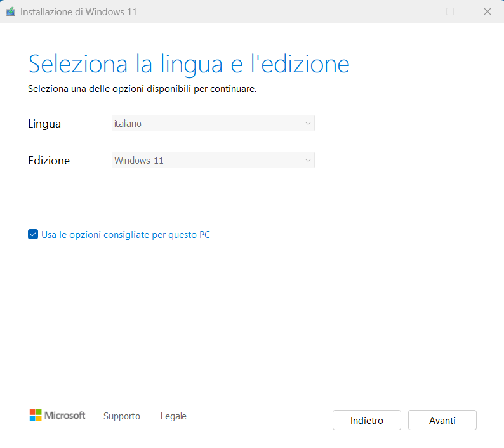Minimize the Windows 11 setup window

(413, 11)
